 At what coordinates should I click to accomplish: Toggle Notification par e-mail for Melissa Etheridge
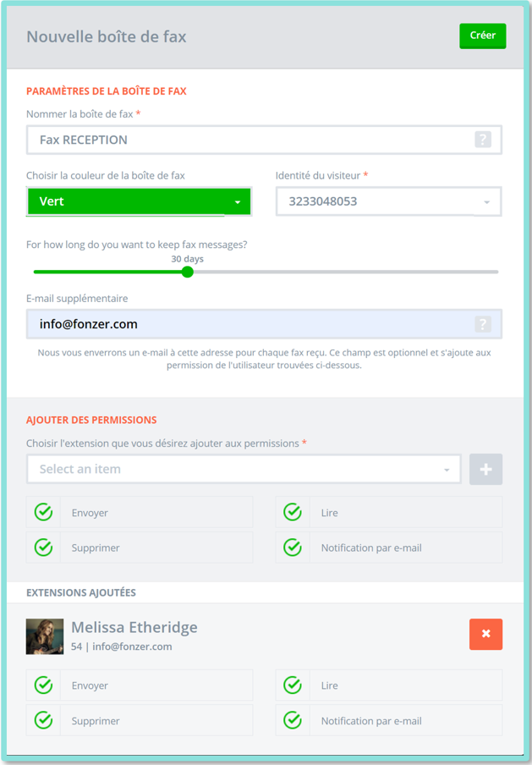tap(293, 720)
